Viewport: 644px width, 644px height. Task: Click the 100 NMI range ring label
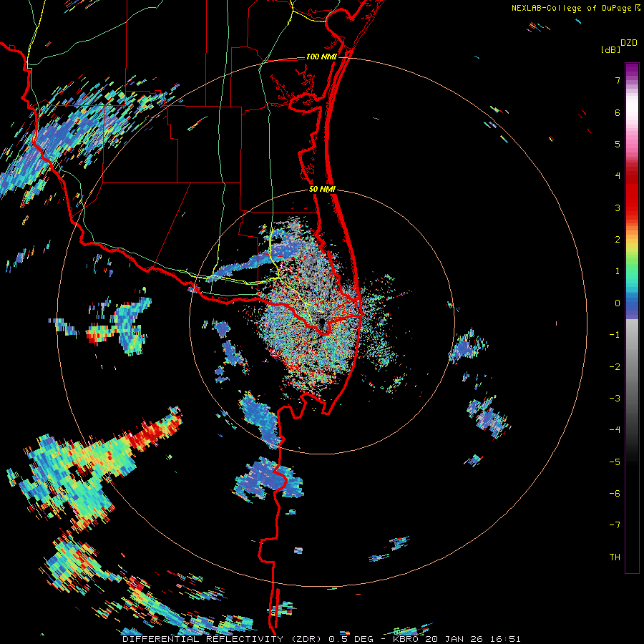tap(321, 57)
